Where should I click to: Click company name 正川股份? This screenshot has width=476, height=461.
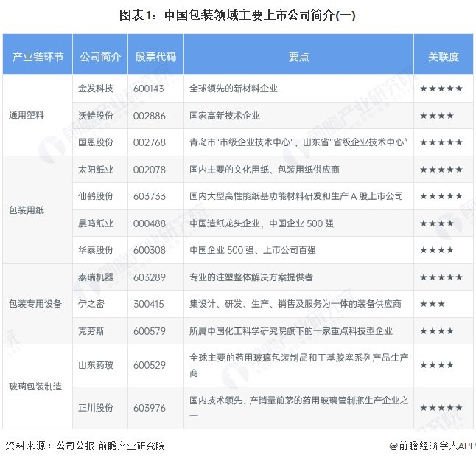click(96, 407)
